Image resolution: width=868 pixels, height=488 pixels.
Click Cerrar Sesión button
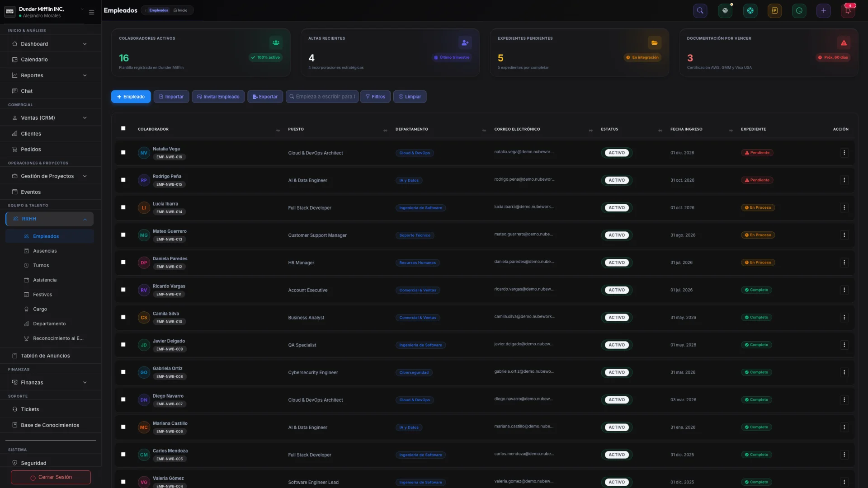coord(51,477)
